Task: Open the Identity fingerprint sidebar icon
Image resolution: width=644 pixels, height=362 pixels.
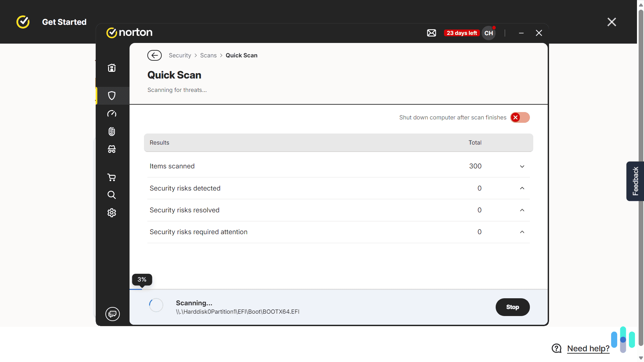Action: point(112,131)
